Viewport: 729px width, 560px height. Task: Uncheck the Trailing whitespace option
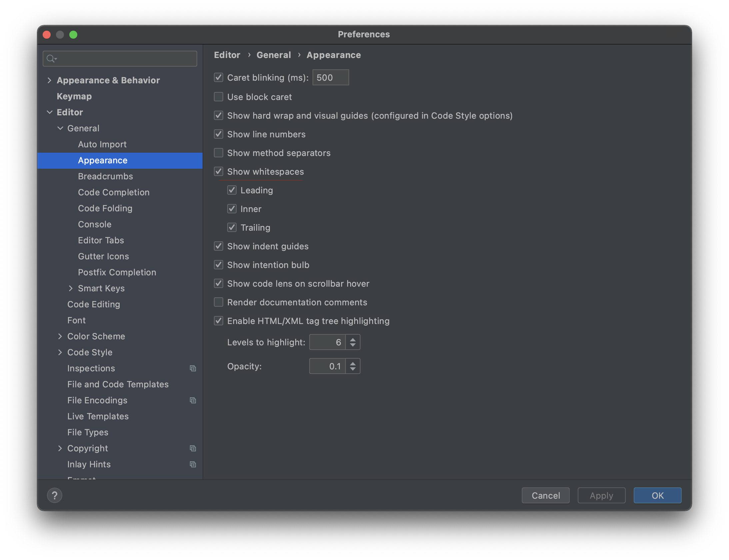232,227
